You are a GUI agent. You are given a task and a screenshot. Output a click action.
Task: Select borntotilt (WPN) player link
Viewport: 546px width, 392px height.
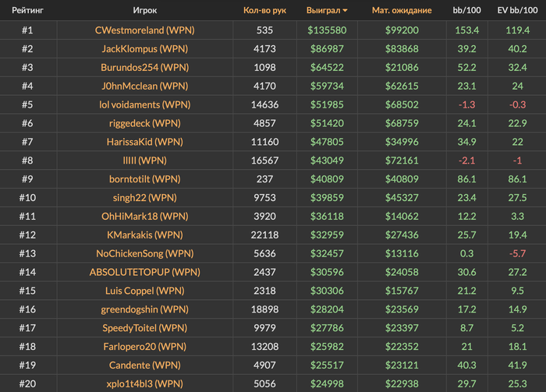click(145, 179)
